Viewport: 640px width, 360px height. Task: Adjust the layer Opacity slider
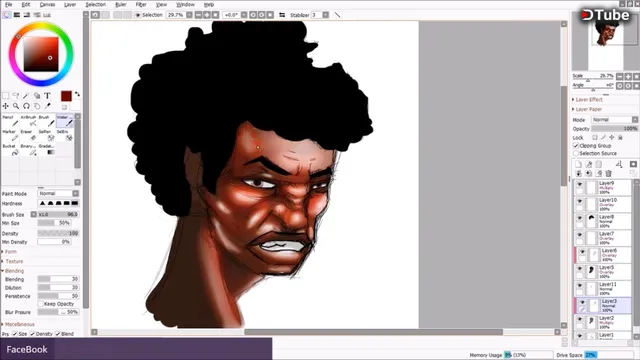click(615, 129)
